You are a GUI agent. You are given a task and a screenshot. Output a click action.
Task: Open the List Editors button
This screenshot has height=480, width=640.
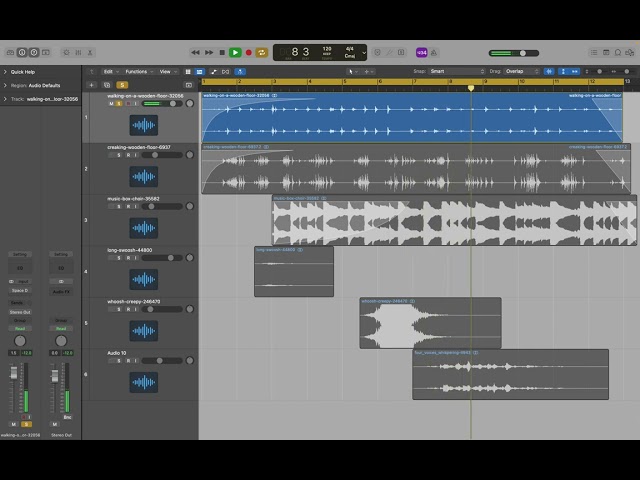594,52
